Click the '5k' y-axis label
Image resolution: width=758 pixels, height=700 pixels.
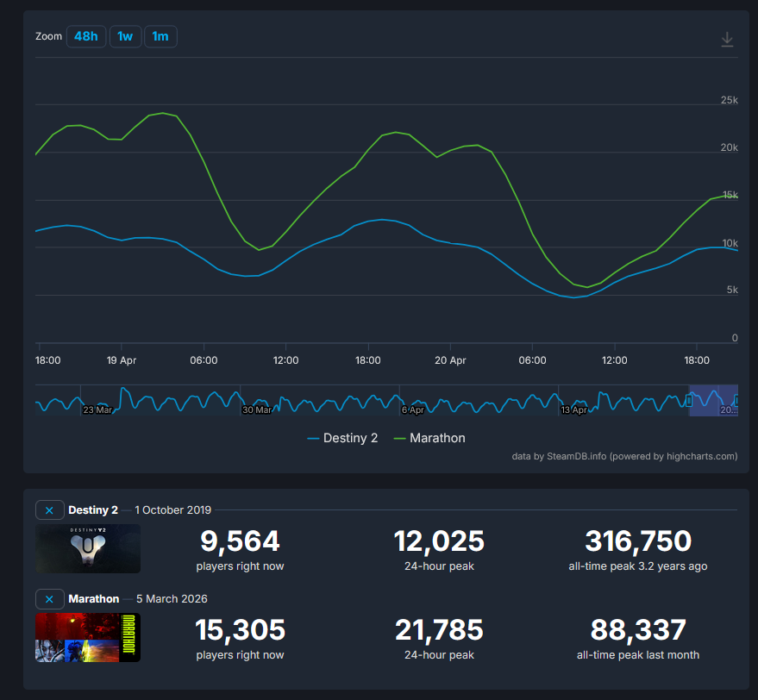pyautogui.click(x=732, y=290)
